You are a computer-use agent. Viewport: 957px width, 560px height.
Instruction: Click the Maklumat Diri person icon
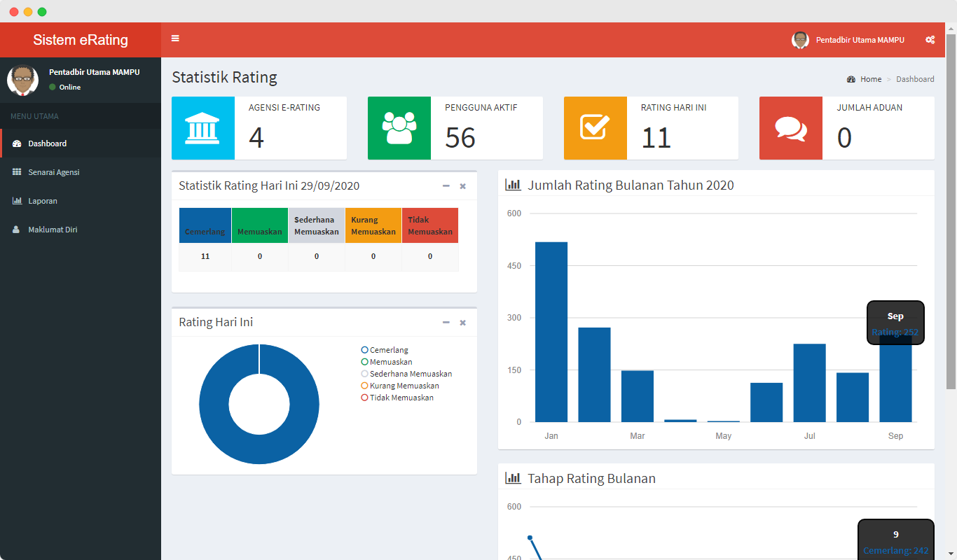(x=16, y=230)
